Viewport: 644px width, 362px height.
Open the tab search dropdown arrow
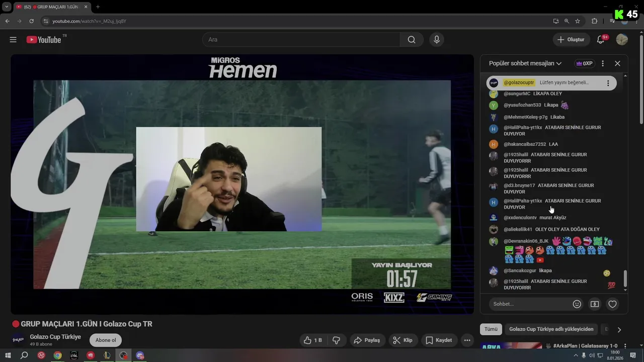tap(7, 7)
